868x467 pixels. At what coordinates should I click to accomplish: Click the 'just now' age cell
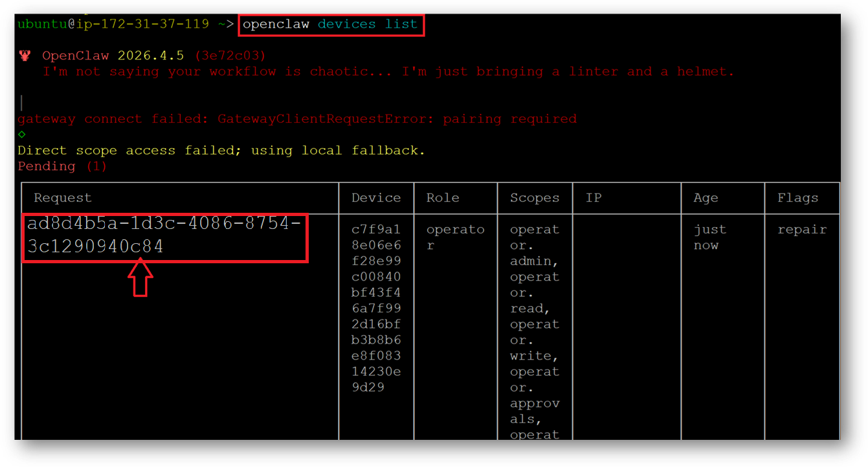pyautogui.click(x=710, y=237)
